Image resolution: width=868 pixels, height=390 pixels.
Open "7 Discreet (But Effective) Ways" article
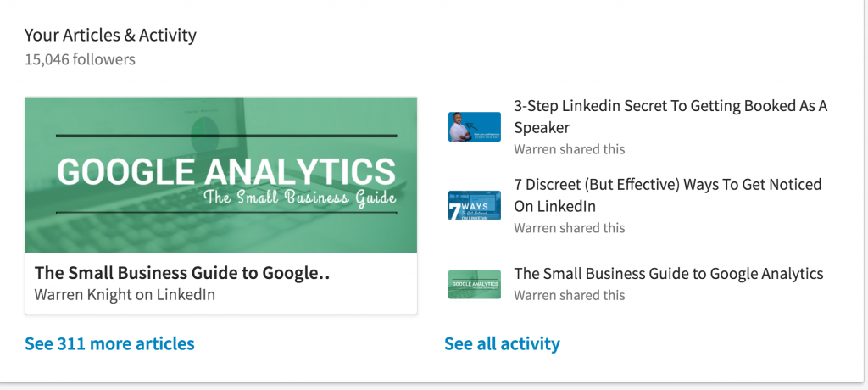click(668, 195)
